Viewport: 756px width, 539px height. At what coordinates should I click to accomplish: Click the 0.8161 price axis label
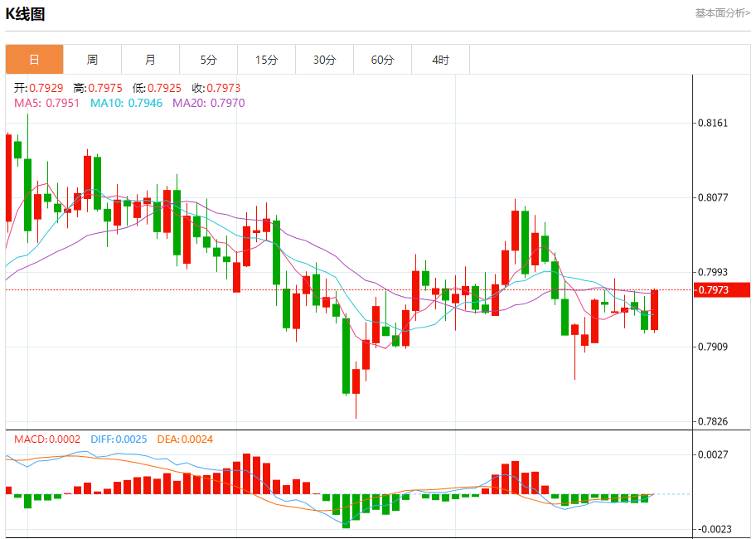point(713,123)
